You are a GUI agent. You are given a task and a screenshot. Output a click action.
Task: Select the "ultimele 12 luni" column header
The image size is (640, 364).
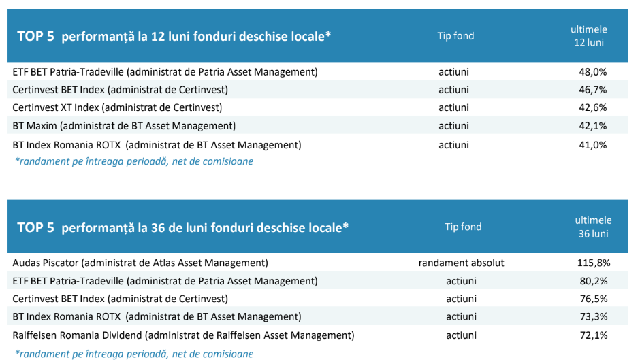(588, 36)
